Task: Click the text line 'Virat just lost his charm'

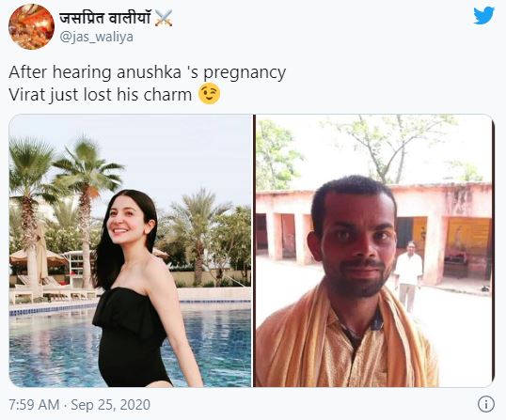Action: (x=100, y=95)
